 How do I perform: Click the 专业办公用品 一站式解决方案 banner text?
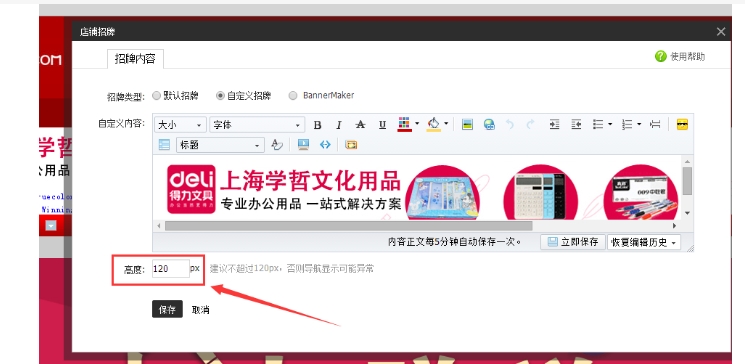pos(311,205)
